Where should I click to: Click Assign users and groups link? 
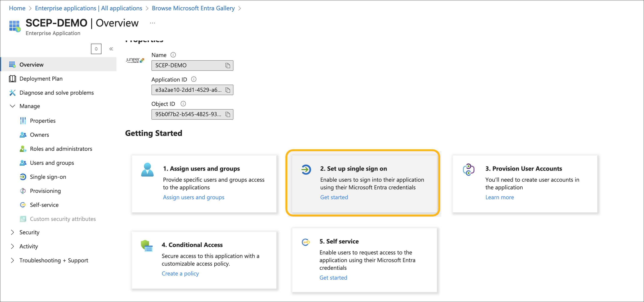[x=194, y=197]
